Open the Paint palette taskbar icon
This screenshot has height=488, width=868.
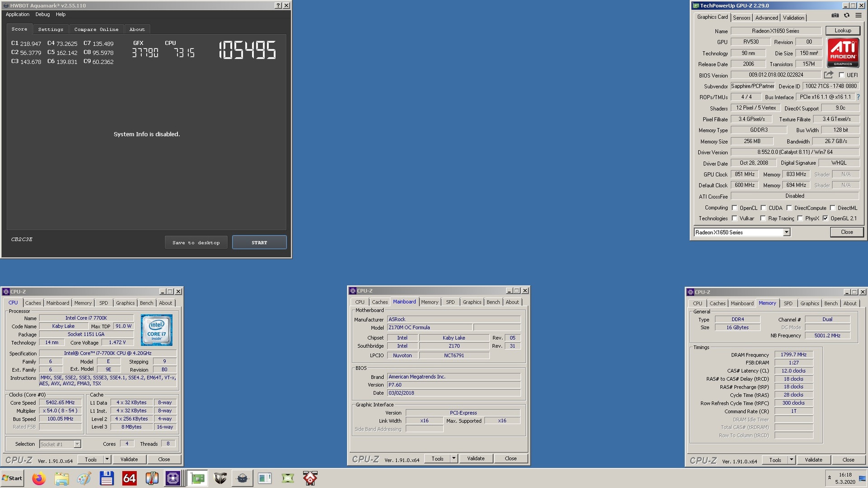coord(84,478)
